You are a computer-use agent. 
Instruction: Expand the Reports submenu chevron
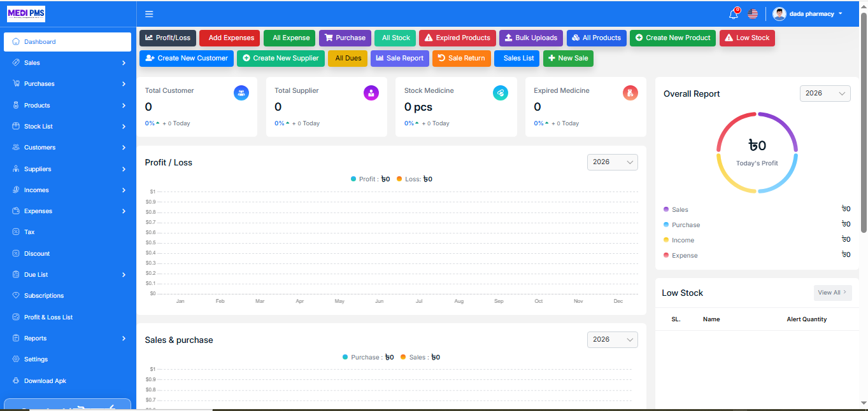pyautogui.click(x=124, y=338)
